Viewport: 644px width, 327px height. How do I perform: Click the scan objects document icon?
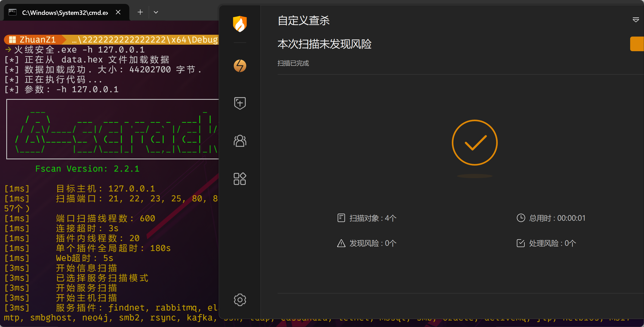click(341, 218)
